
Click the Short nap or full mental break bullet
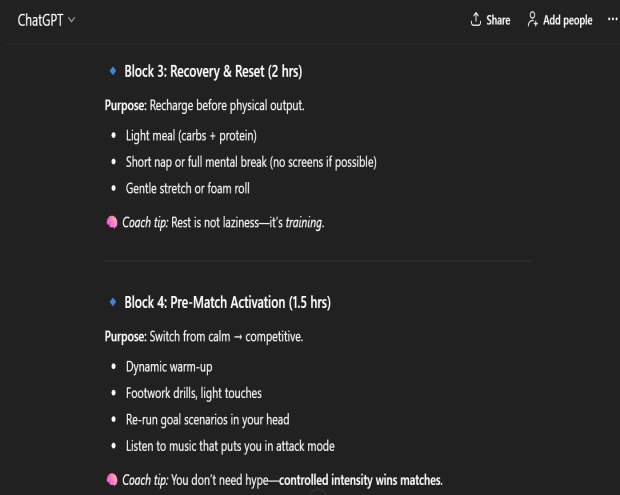(250, 162)
